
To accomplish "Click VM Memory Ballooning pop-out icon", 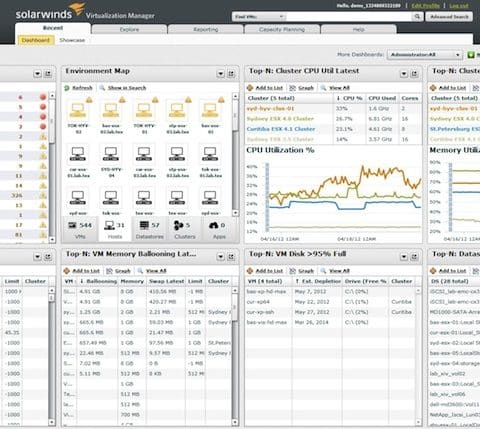I will [231, 257].
